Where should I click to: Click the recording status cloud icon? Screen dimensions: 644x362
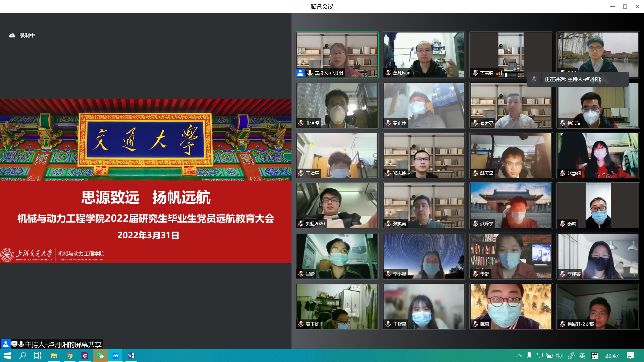coord(12,35)
